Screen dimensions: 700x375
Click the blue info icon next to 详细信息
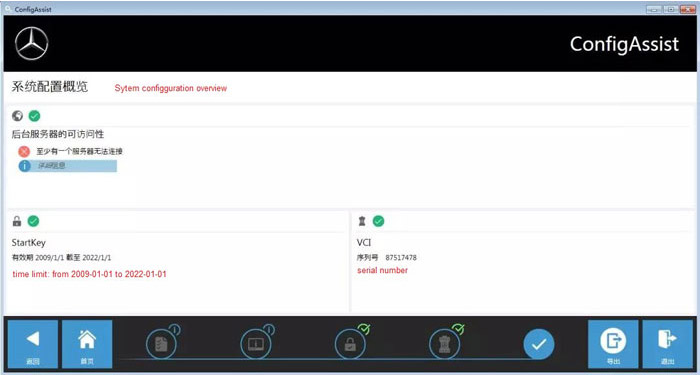point(25,166)
